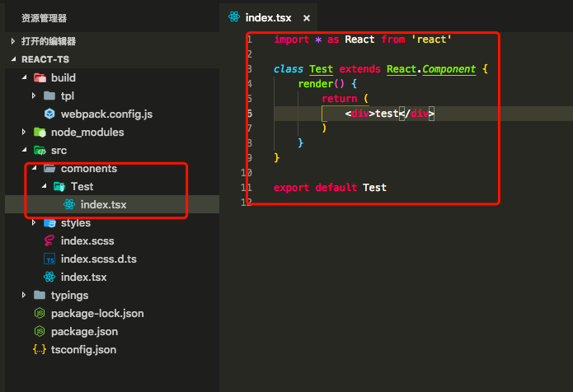Click the src folder icon
The image size is (573, 392).
[x=40, y=151]
